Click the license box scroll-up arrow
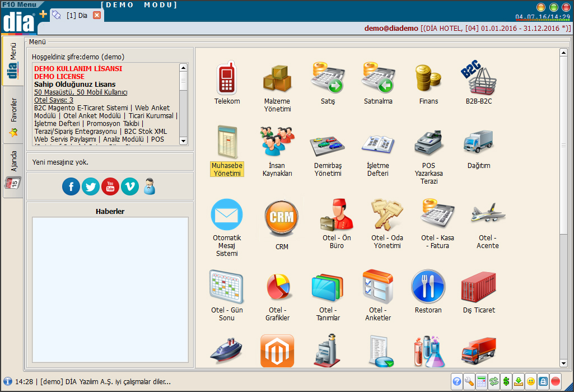Image resolution: width=574 pixels, height=392 pixels. tap(184, 68)
